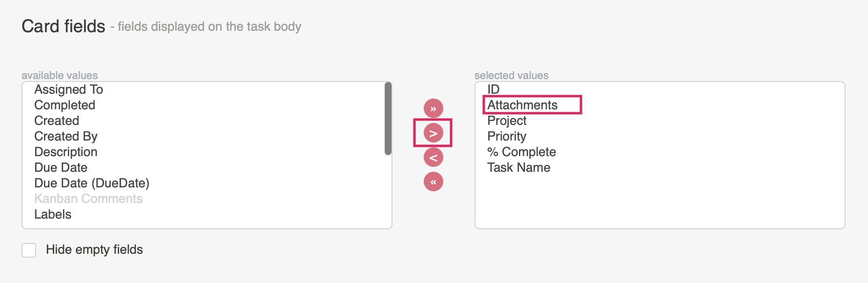
Task: Select 'Task Name' in selected values
Action: [x=518, y=167]
